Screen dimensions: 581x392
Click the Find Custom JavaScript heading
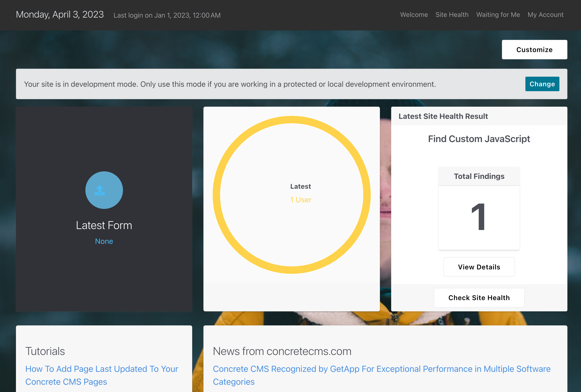tap(479, 139)
